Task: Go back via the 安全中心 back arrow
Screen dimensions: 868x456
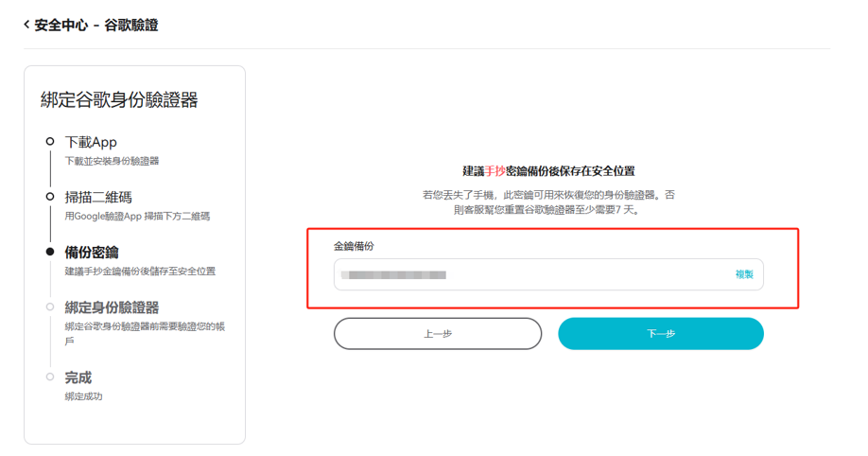Action: coord(26,25)
